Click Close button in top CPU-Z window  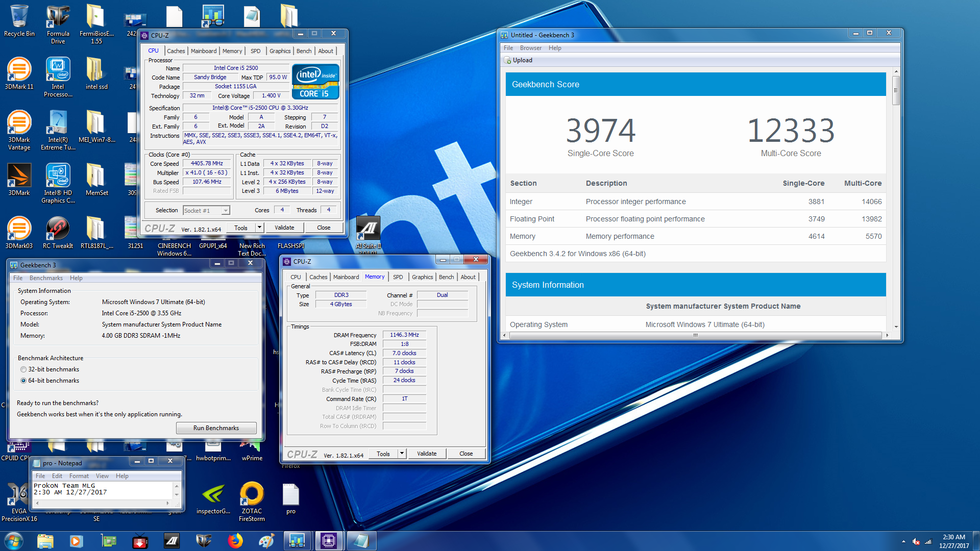(324, 228)
